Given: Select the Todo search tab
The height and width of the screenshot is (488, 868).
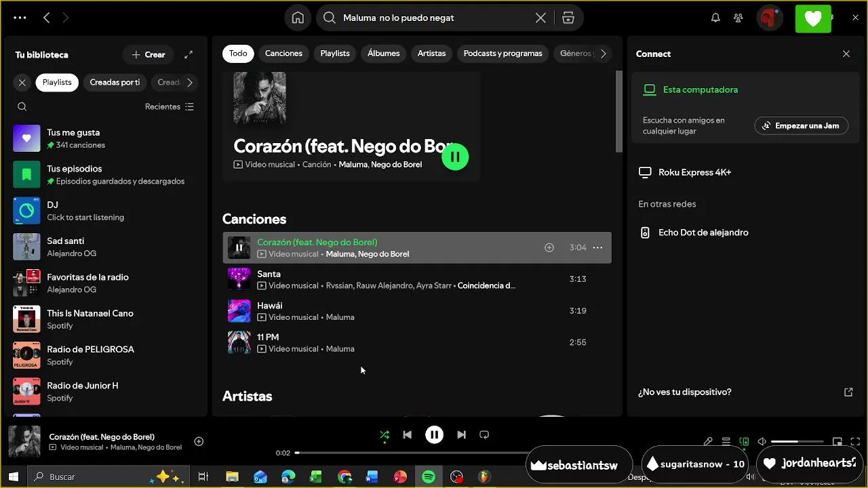Looking at the screenshot, I should click(238, 54).
